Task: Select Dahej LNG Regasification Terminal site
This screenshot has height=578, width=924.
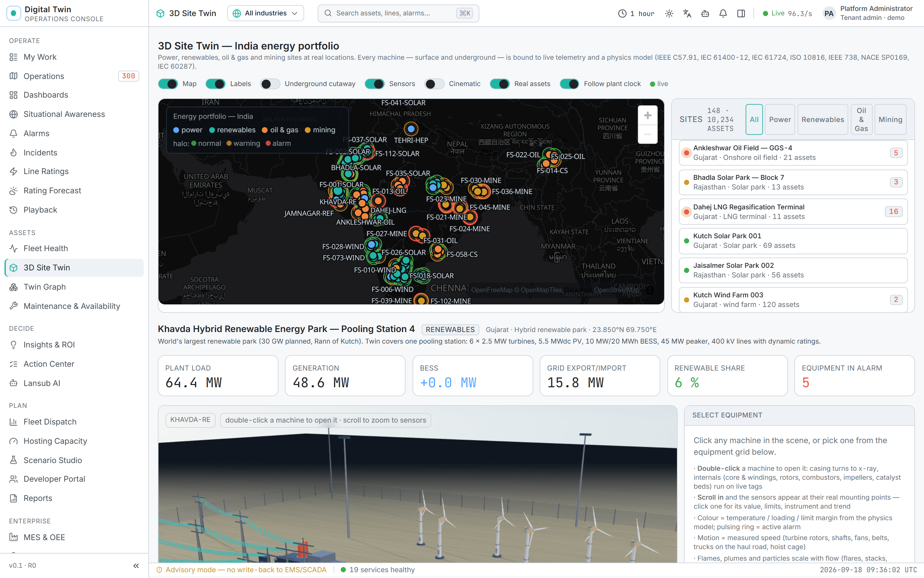Action: [793, 212]
